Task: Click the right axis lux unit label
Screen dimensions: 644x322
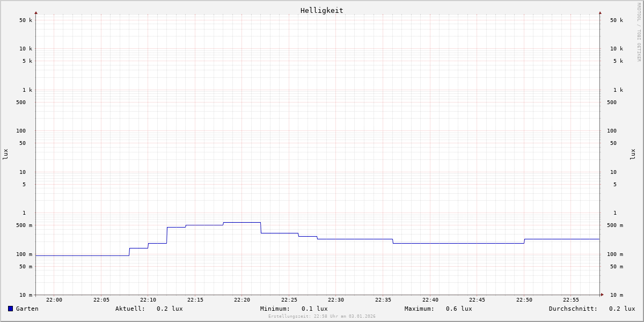Action: point(633,154)
